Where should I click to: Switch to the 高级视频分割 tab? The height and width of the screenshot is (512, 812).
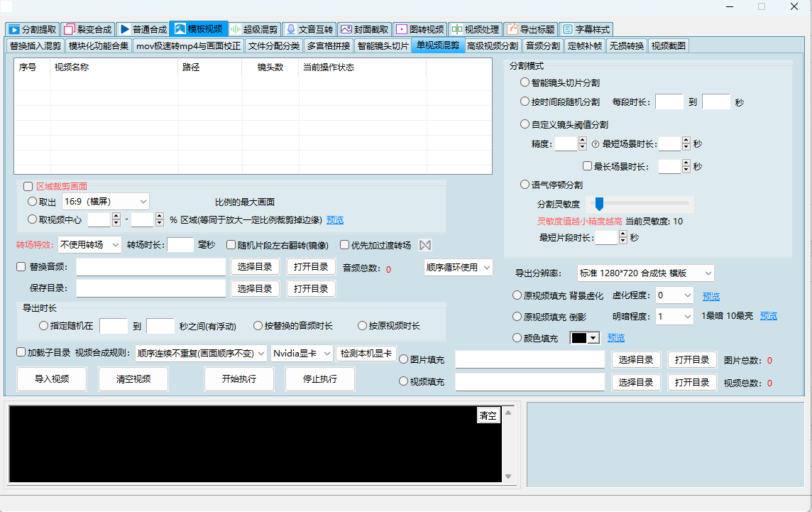point(492,46)
